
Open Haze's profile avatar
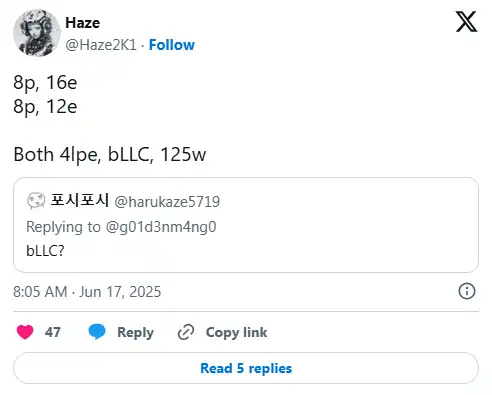(x=37, y=33)
